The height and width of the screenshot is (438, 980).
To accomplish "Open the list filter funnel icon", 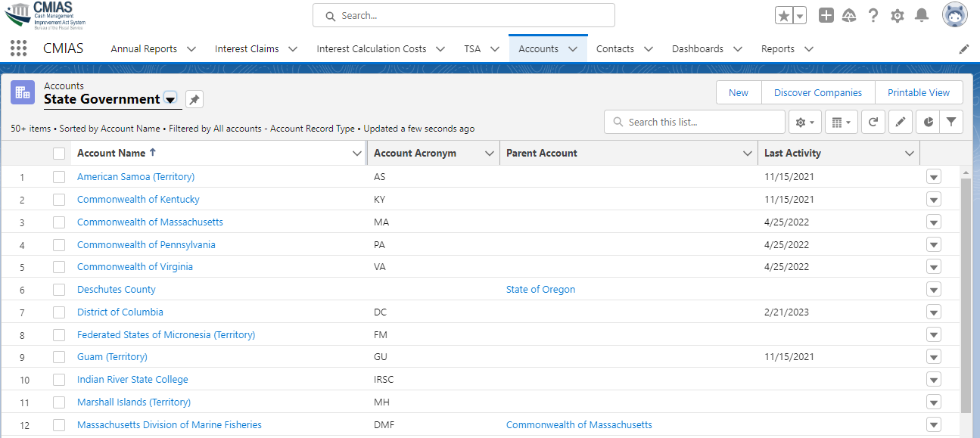I will (x=951, y=122).
